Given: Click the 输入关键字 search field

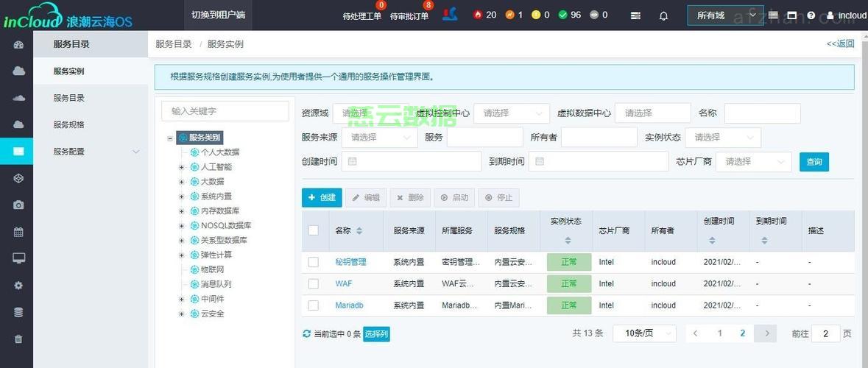Looking at the screenshot, I should pyautogui.click(x=225, y=111).
